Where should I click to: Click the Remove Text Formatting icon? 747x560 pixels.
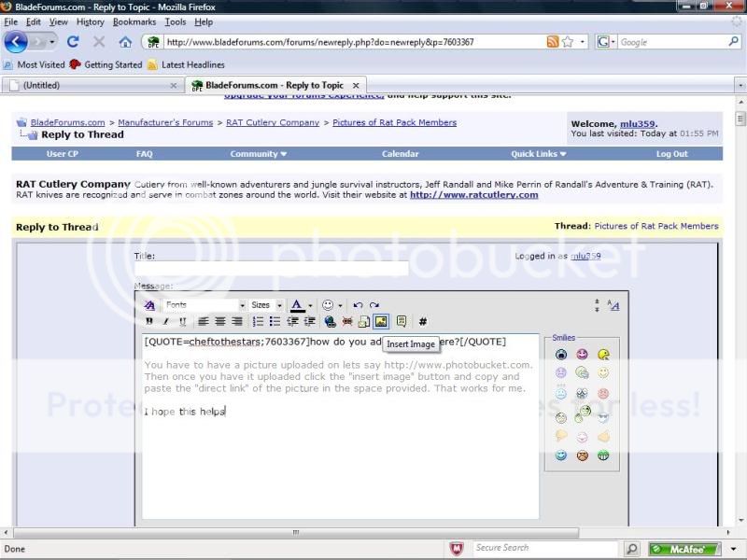[x=149, y=305]
